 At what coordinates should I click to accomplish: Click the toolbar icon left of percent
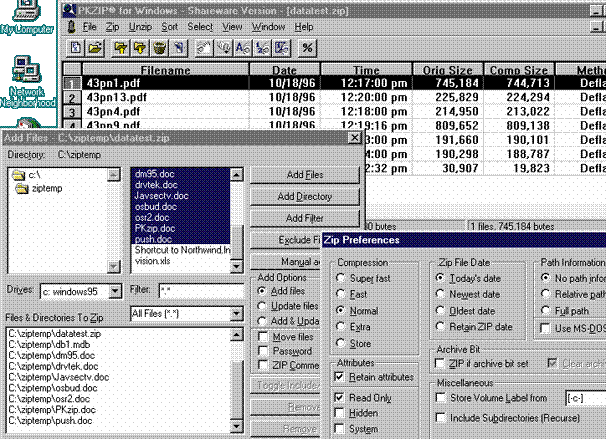281,48
